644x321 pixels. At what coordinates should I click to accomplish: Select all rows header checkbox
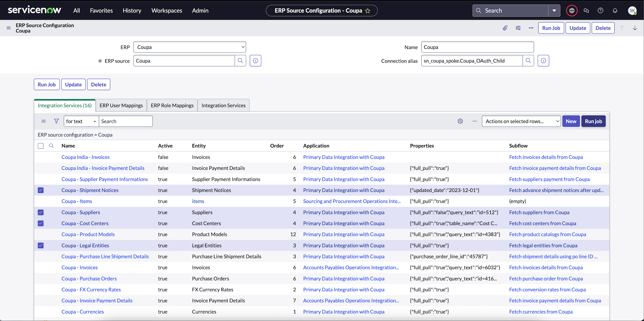point(40,146)
